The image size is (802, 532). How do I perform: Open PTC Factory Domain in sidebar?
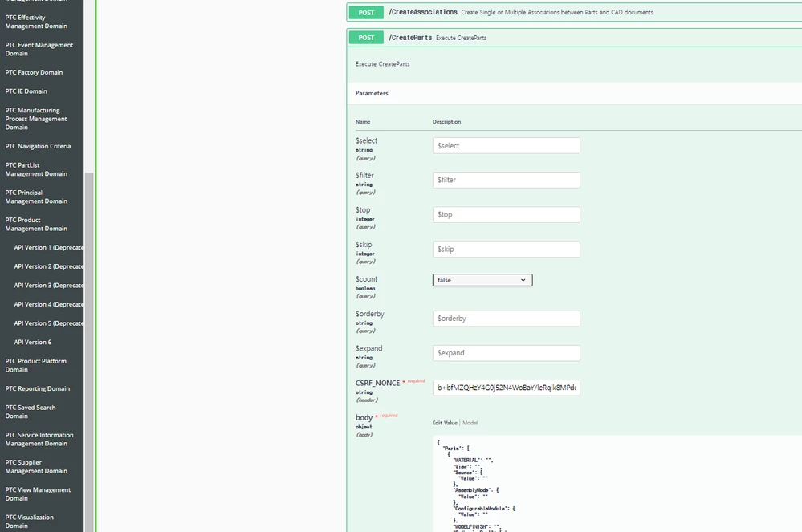click(34, 72)
